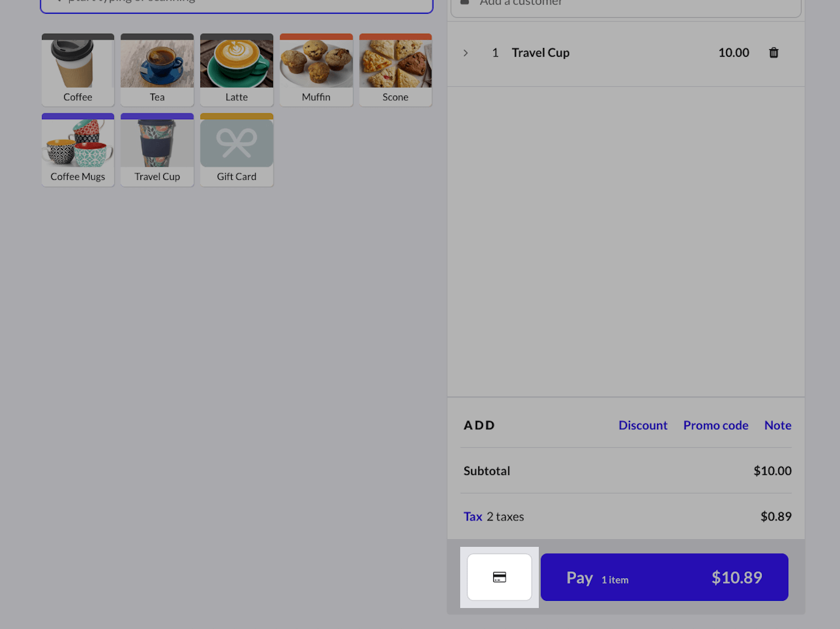840x629 pixels.
Task: Click the quantity 1 on Travel Cup line
Action: pyautogui.click(x=495, y=53)
